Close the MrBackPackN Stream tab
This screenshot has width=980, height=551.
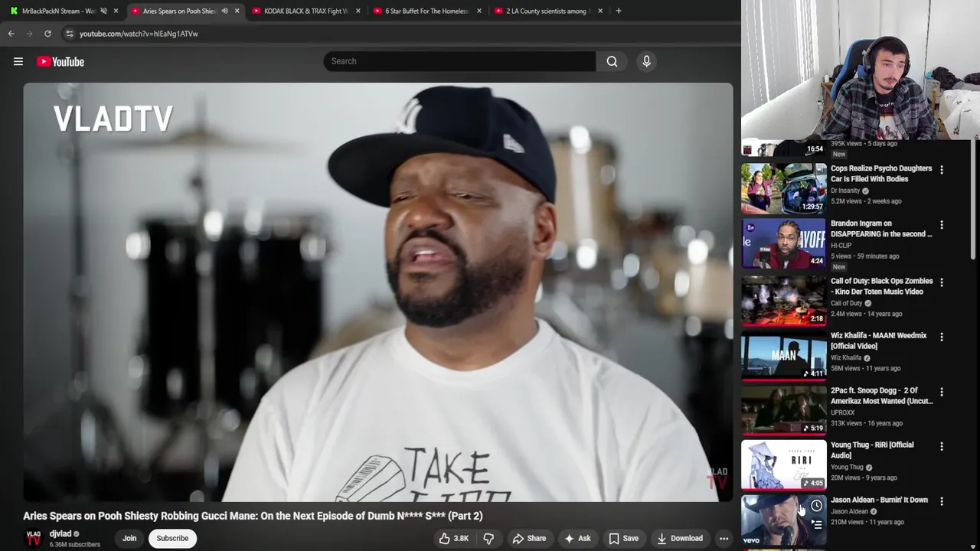point(116,11)
